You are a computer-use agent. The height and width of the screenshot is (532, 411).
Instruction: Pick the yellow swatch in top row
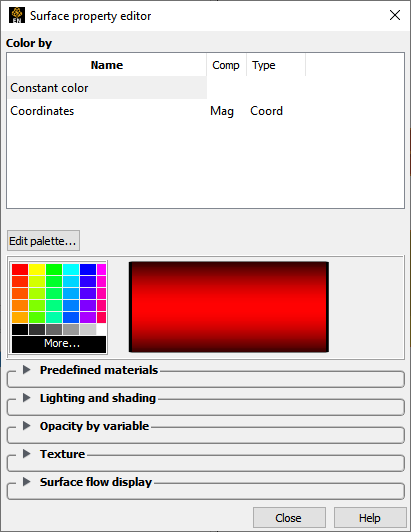(x=37, y=269)
